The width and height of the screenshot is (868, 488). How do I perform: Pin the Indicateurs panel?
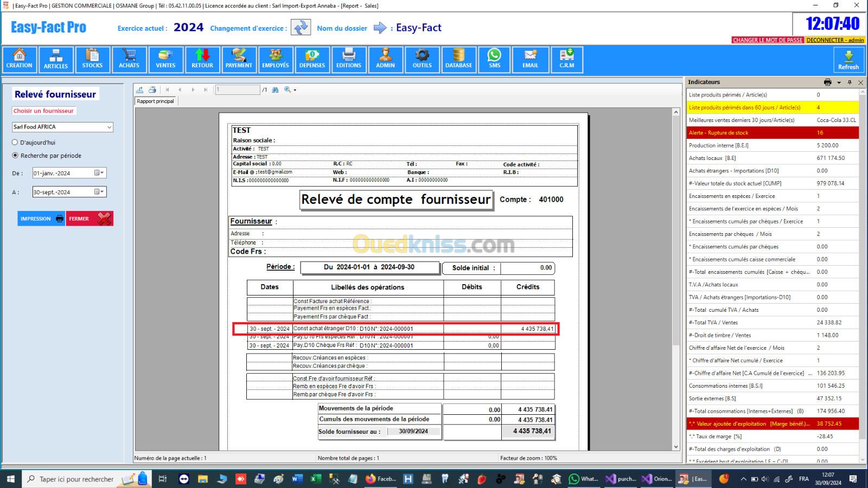click(850, 82)
